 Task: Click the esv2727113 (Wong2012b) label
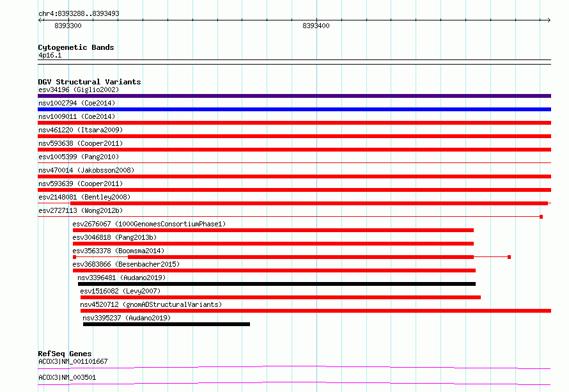81,210
